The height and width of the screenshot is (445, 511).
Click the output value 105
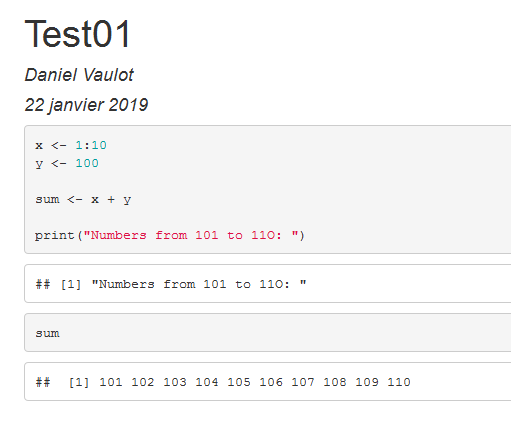[239, 382]
